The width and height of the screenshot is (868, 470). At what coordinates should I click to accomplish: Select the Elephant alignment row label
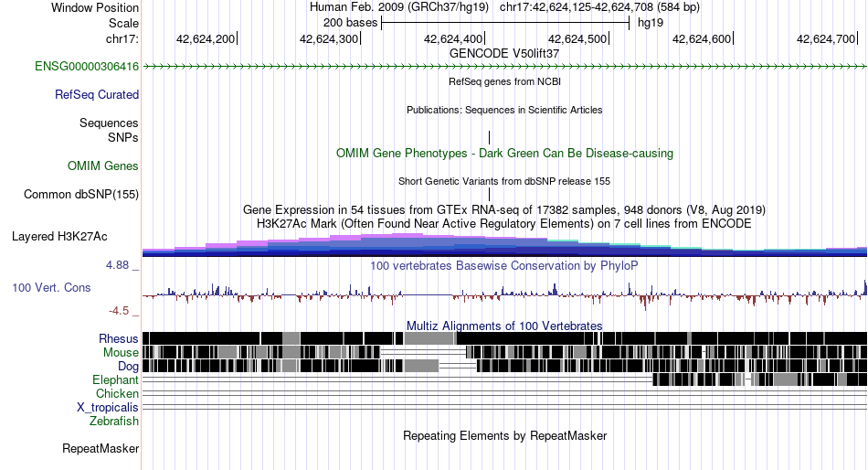pos(116,380)
